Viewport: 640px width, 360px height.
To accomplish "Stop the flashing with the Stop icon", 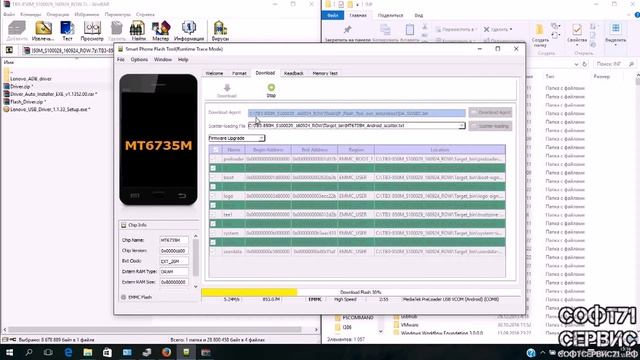I will pos(271,87).
